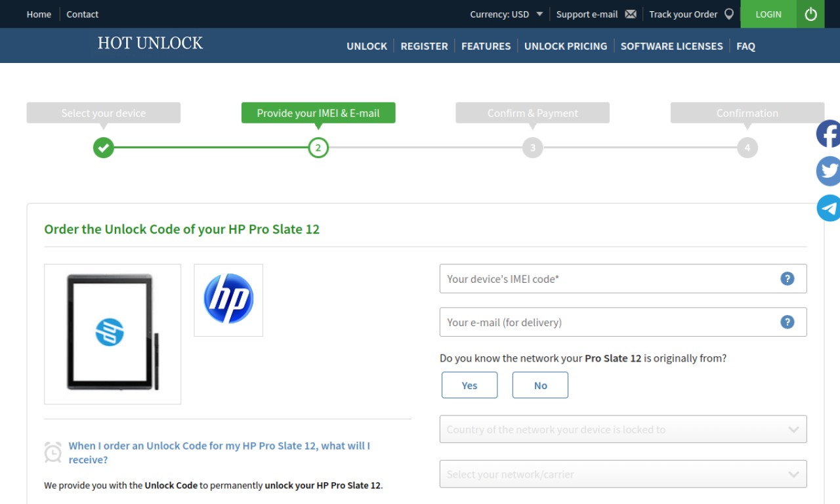Click the power icon beside LOGIN
The image size is (840, 504).
click(x=810, y=14)
